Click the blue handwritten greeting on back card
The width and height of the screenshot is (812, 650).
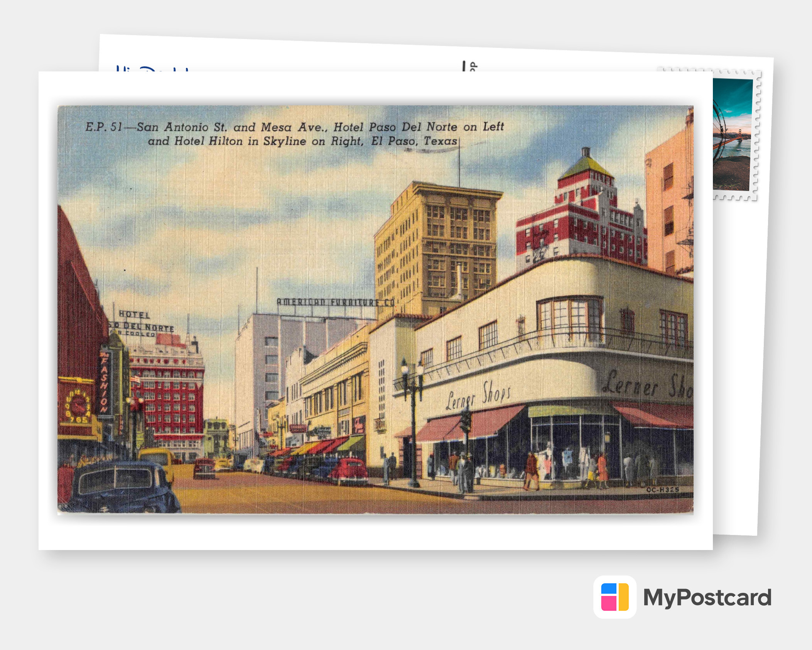tap(152, 68)
